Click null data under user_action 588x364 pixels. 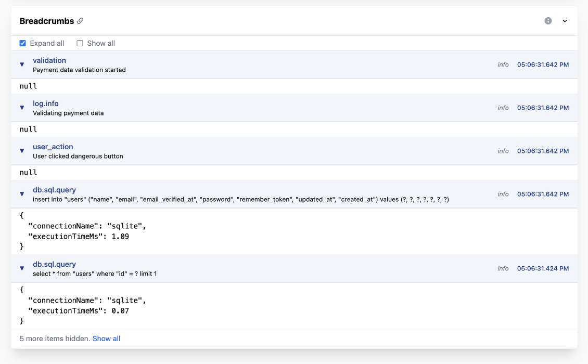click(x=28, y=173)
